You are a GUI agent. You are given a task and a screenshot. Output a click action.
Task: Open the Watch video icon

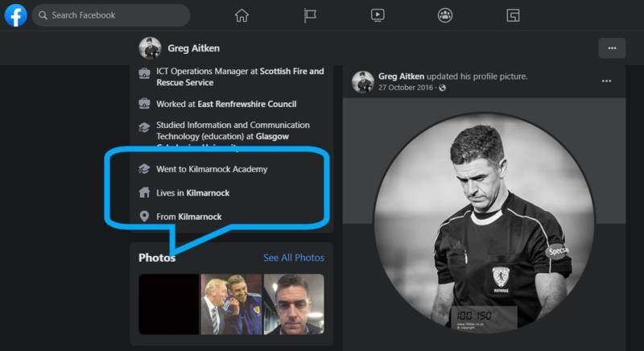(x=378, y=15)
